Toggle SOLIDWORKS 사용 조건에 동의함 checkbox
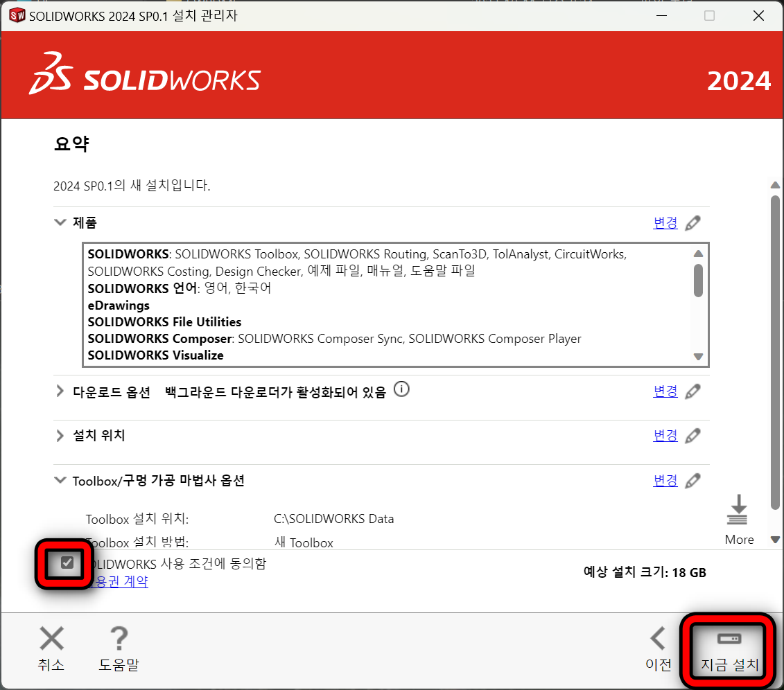 (67, 563)
